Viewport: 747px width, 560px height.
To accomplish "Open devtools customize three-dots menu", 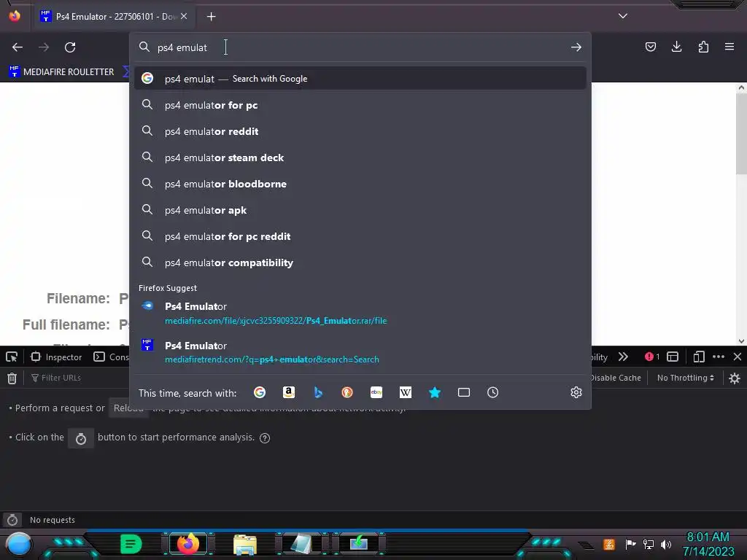I will tap(719, 357).
